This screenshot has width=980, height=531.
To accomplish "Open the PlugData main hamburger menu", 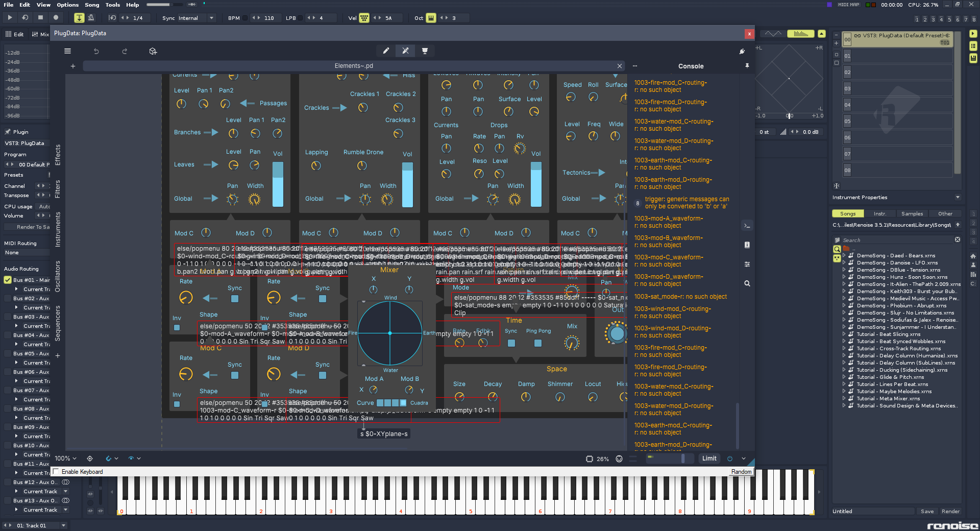I will point(67,51).
